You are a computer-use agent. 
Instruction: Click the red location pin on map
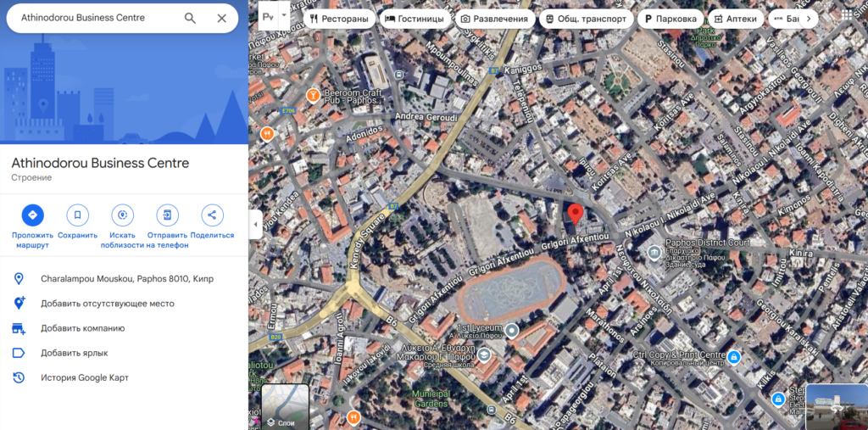click(x=575, y=214)
